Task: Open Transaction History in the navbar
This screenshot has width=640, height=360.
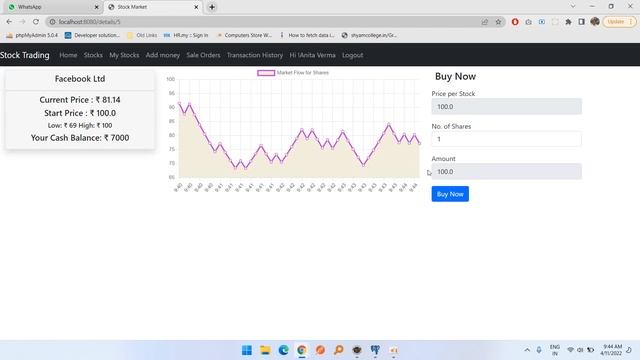Action: [x=255, y=55]
